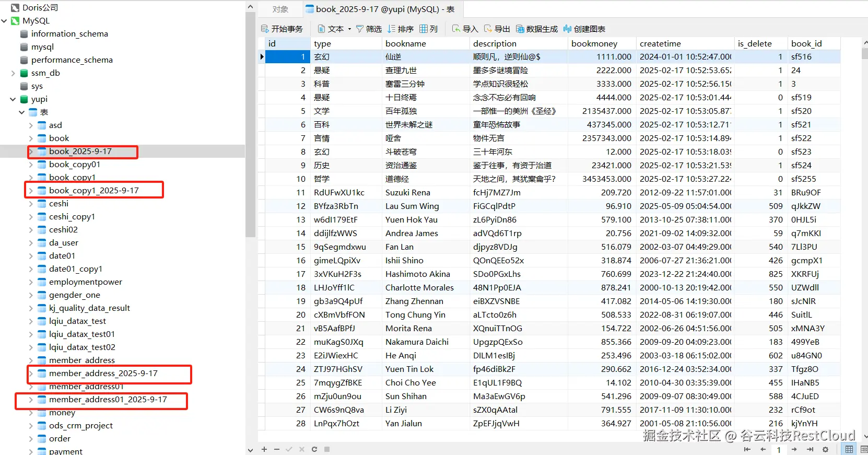Image resolution: width=868 pixels, height=455 pixels.
Task: Click the Text (文本) view toolbar icon
Action: click(322, 29)
